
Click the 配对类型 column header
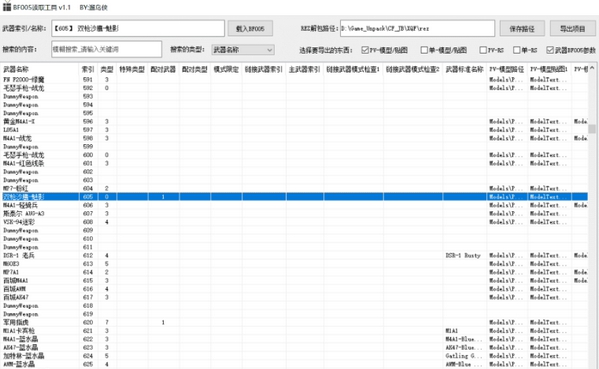click(x=195, y=69)
